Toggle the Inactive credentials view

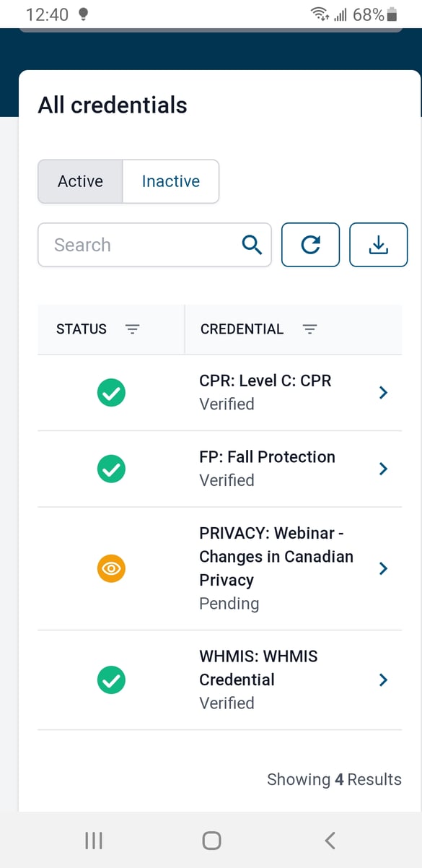click(x=170, y=181)
